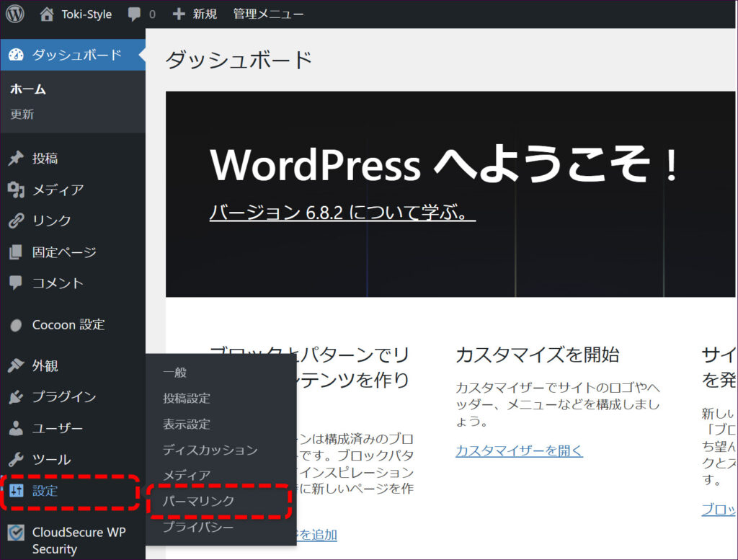The height and width of the screenshot is (560, 738).
Task: Open the Cocoon 設定 menu item
Action: click(x=68, y=324)
